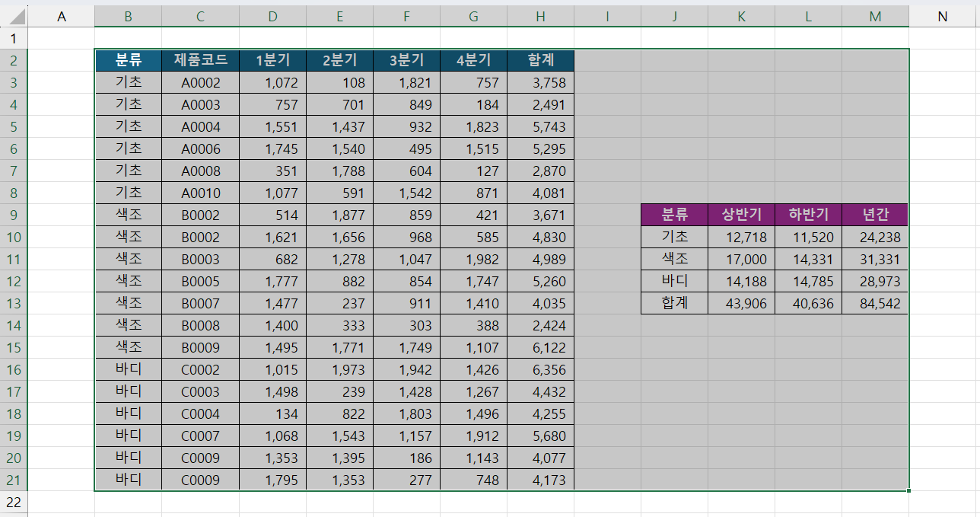Click the 1분기 header cell
The image size is (980, 517).
272,60
